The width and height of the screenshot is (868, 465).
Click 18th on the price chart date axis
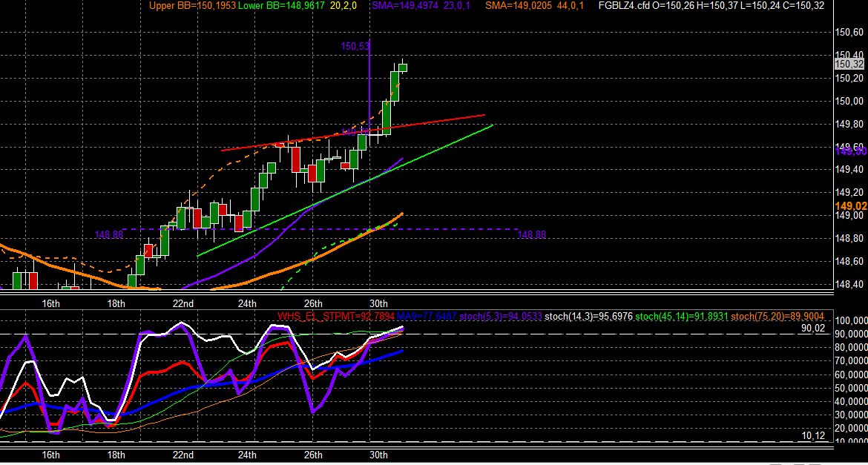(116, 303)
